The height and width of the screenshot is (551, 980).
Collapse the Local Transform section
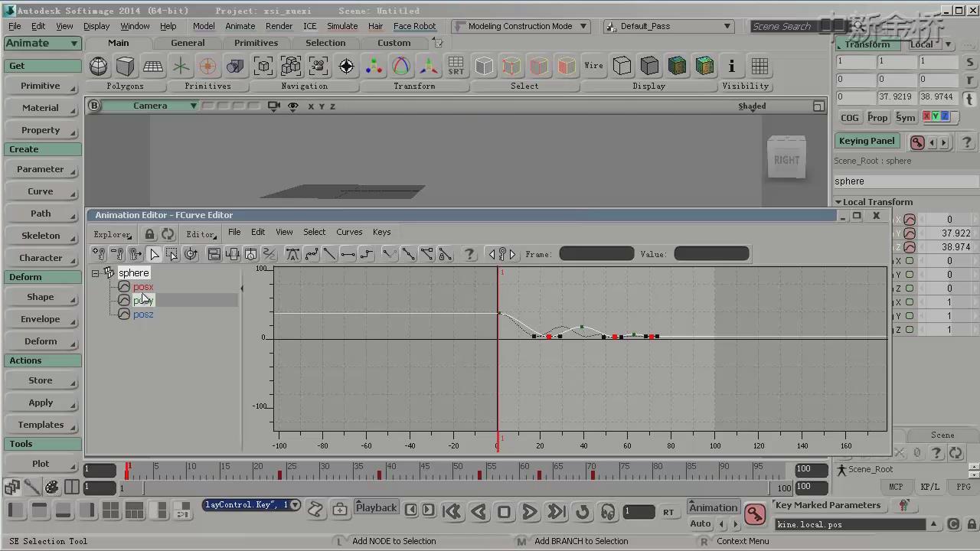838,203
